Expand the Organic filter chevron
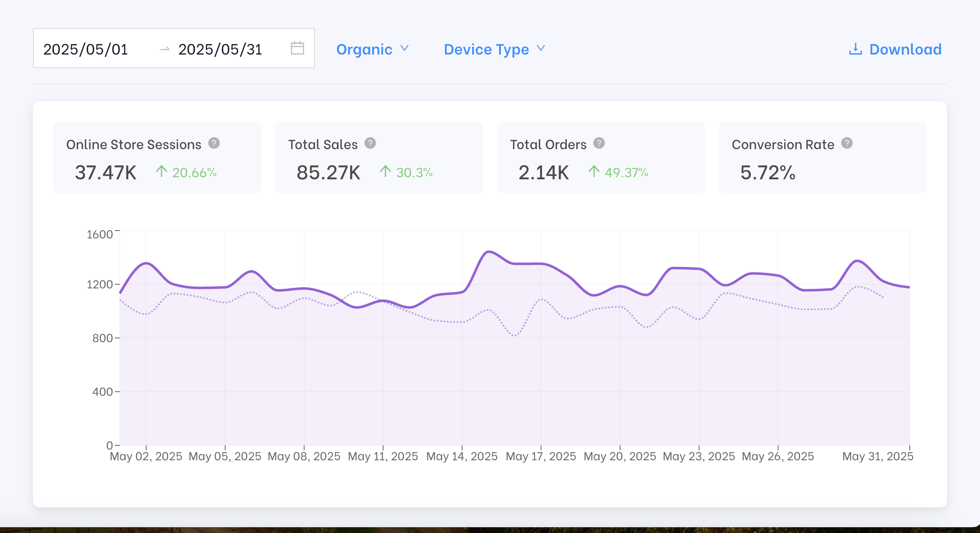Screen dimensions: 980x533 405,49
